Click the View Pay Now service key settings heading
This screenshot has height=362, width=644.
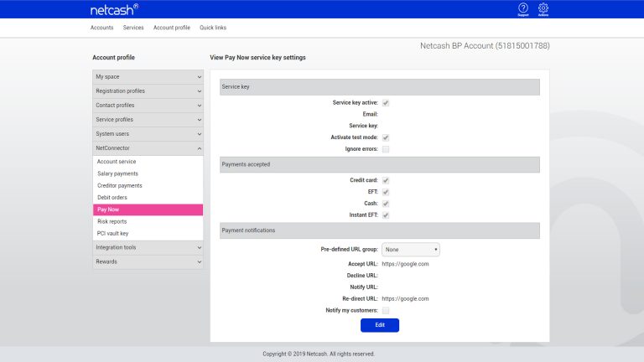point(258,58)
